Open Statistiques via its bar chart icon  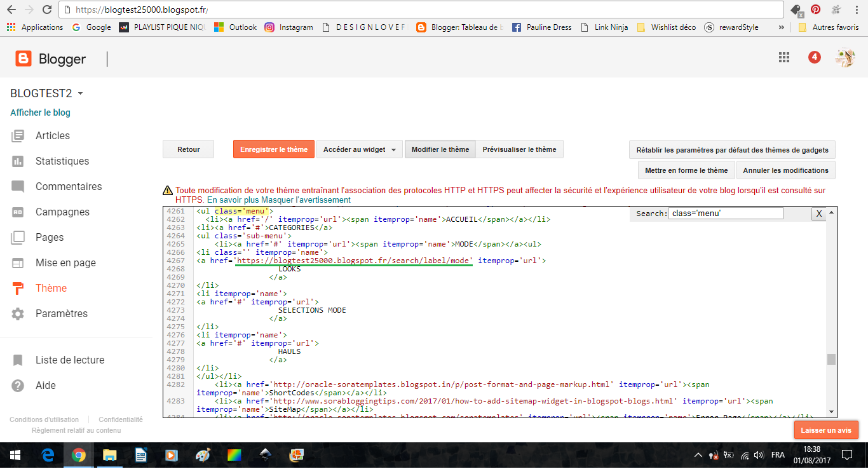18,161
